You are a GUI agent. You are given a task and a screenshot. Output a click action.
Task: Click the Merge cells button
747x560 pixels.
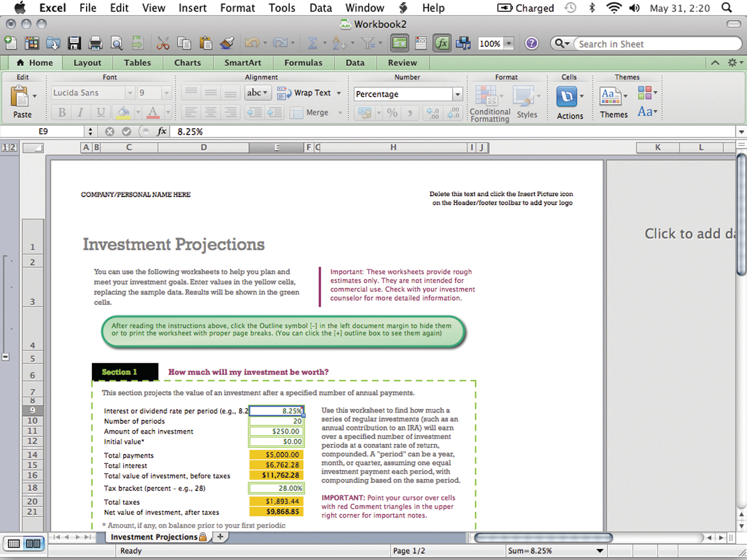[x=310, y=112]
